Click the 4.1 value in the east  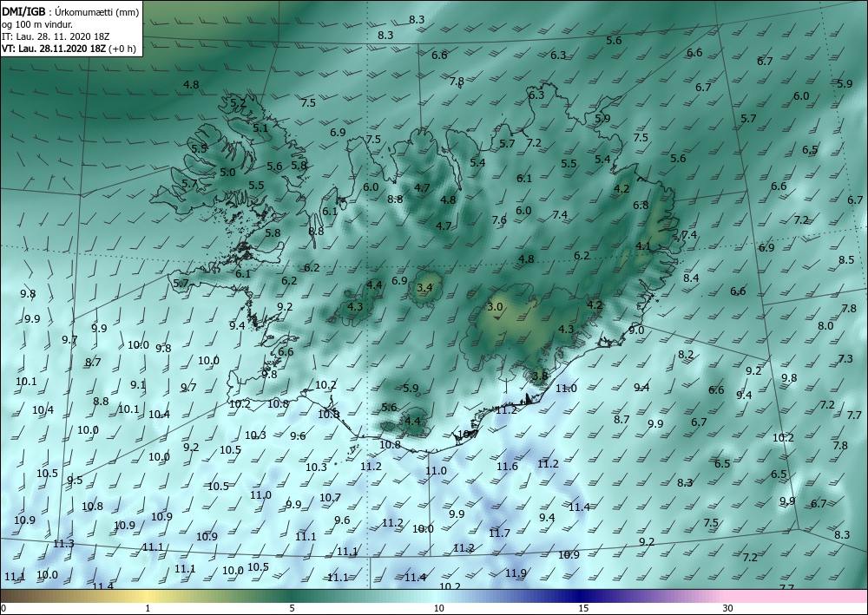[642, 246]
